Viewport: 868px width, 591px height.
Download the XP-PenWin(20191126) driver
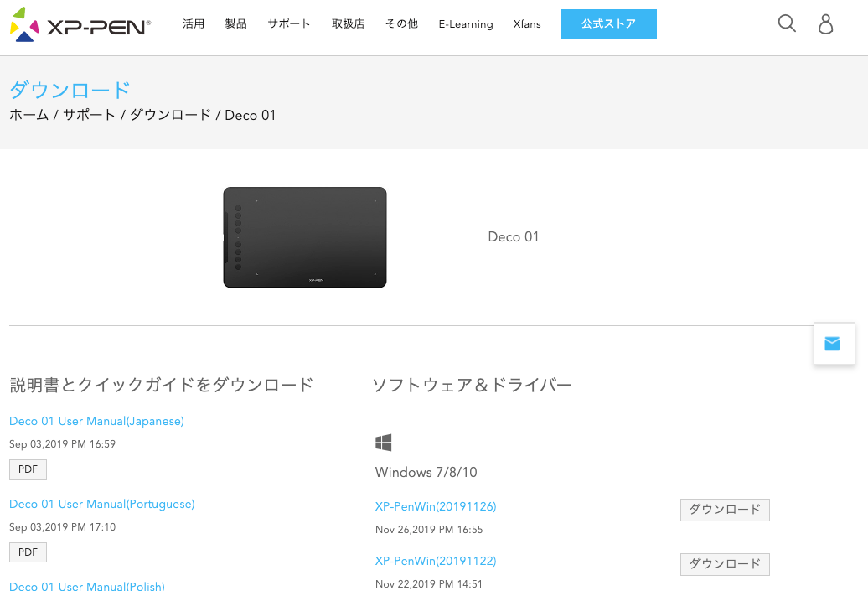[x=725, y=510]
